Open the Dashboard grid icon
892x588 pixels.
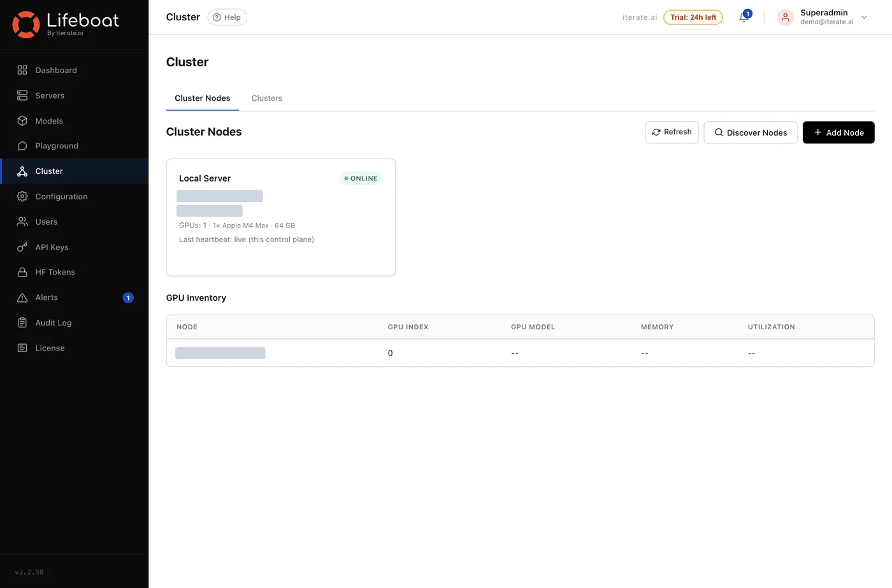pos(22,70)
